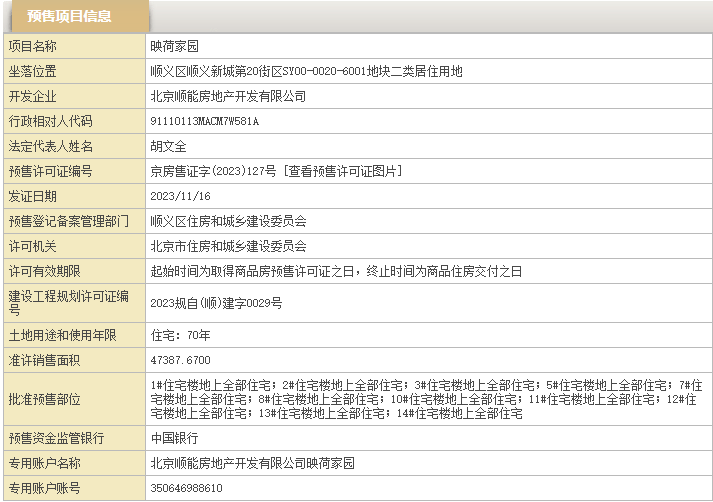Click the issue date 2023/11/16

(180, 196)
